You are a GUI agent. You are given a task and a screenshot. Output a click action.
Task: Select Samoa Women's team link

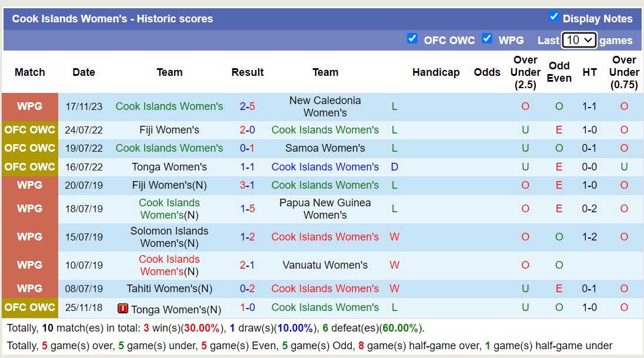(x=325, y=148)
